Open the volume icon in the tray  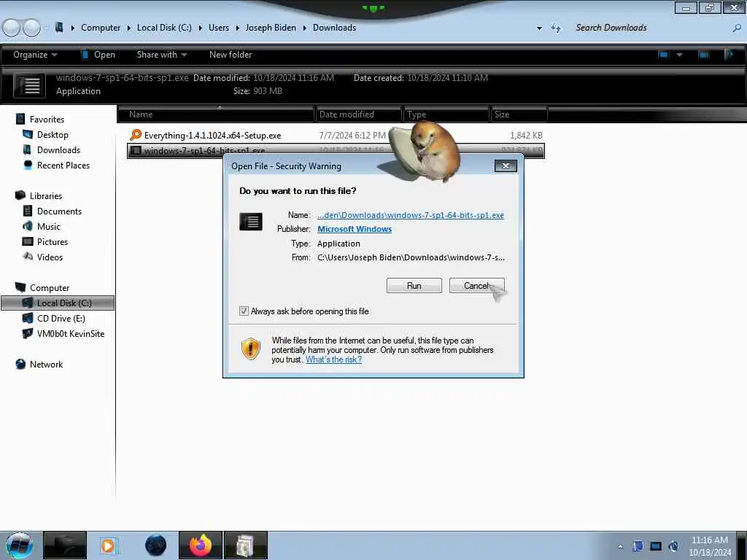coord(673,546)
